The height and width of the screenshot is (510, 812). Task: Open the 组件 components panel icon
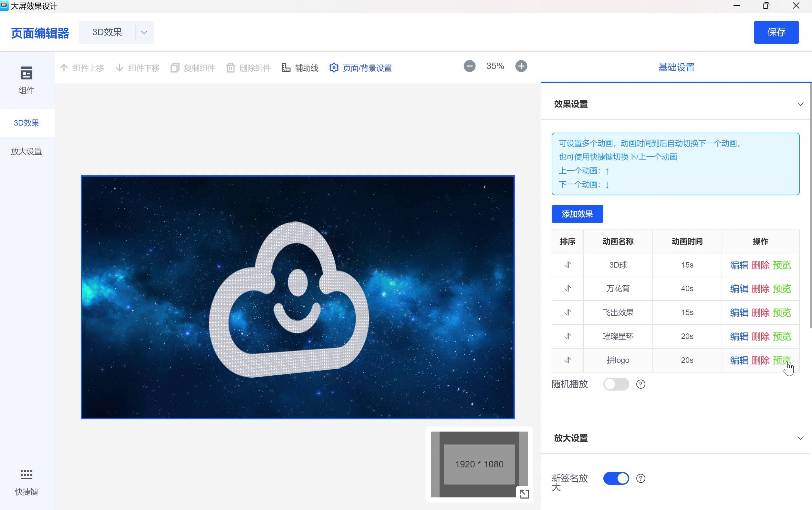pyautogui.click(x=26, y=73)
